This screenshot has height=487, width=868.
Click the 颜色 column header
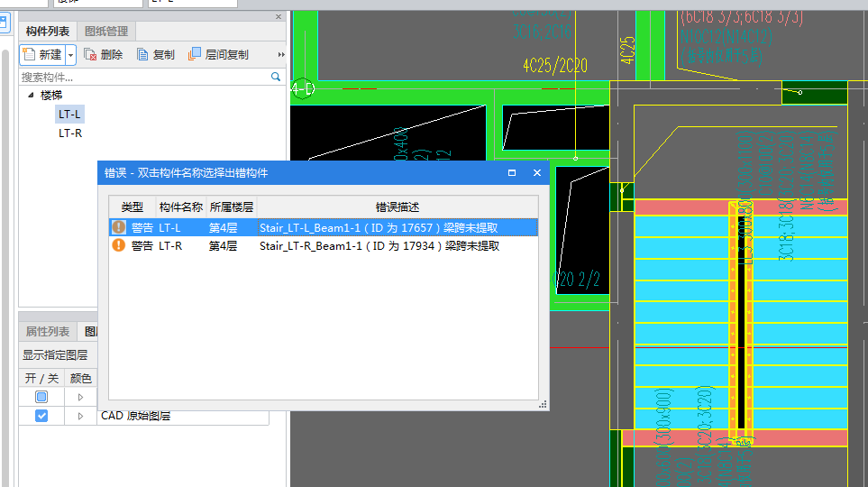(x=81, y=379)
